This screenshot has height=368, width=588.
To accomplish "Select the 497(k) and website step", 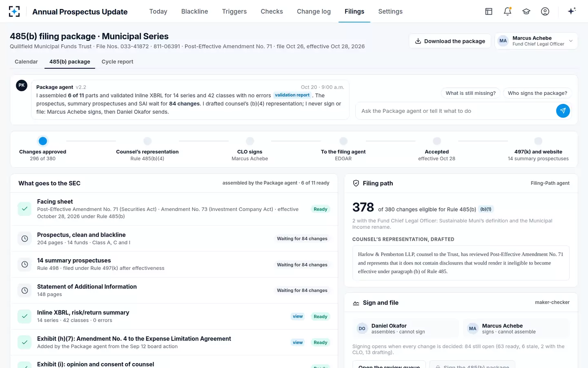I will tap(538, 149).
